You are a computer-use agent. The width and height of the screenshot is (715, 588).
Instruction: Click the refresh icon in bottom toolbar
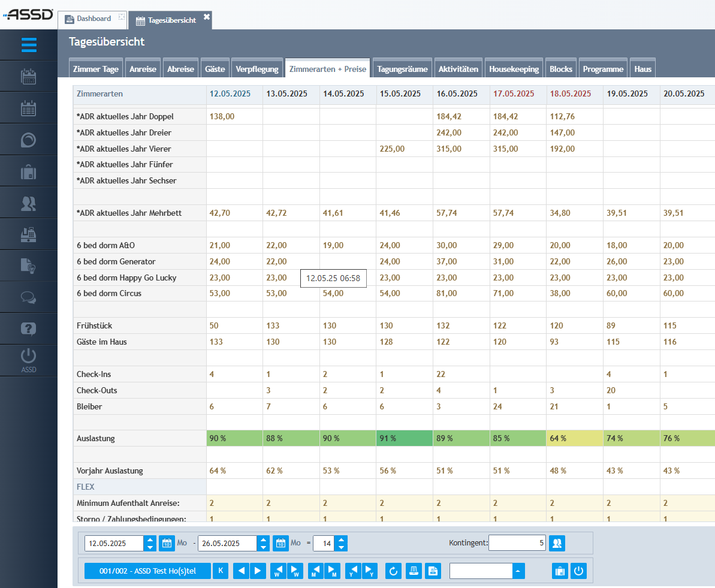click(x=394, y=571)
